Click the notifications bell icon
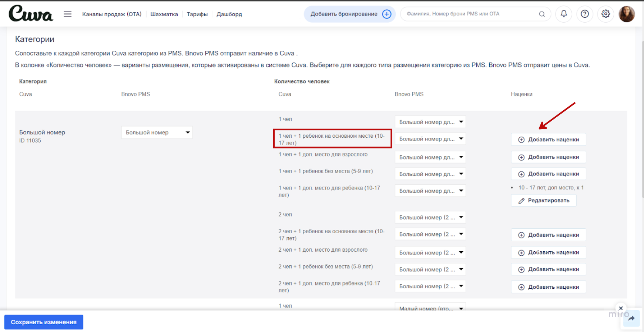This screenshot has height=332, width=644. (564, 14)
